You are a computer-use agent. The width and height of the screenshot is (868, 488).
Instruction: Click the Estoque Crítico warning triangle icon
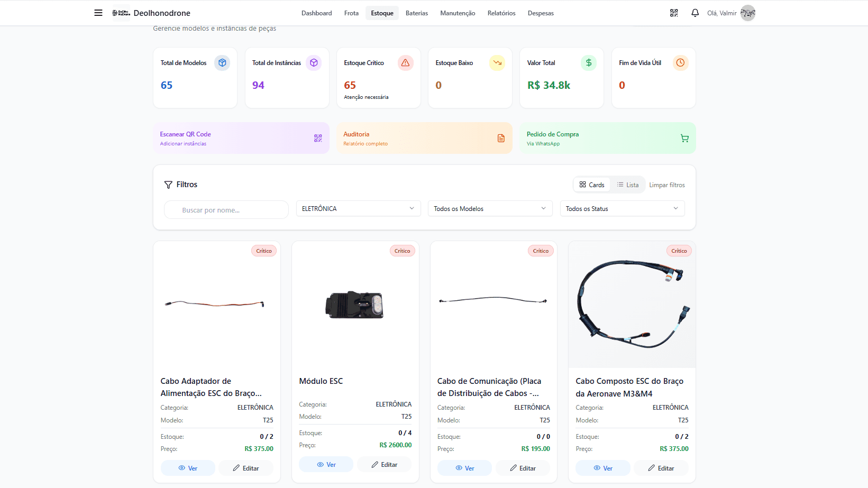[x=405, y=63]
